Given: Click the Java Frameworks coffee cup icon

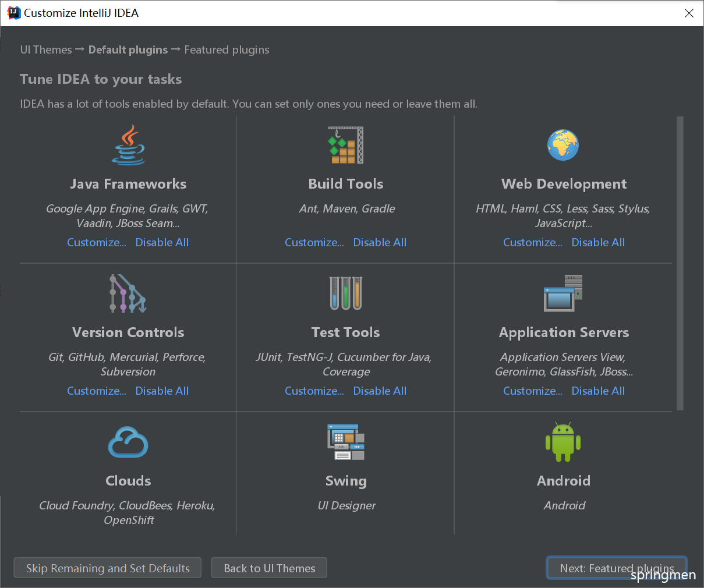Looking at the screenshot, I should pyautogui.click(x=129, y=145).
